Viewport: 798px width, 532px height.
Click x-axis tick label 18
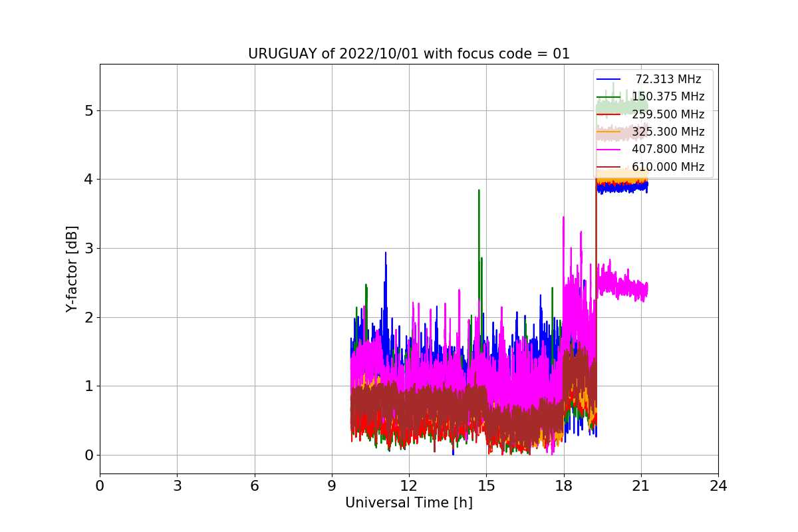tap(564, 486)
